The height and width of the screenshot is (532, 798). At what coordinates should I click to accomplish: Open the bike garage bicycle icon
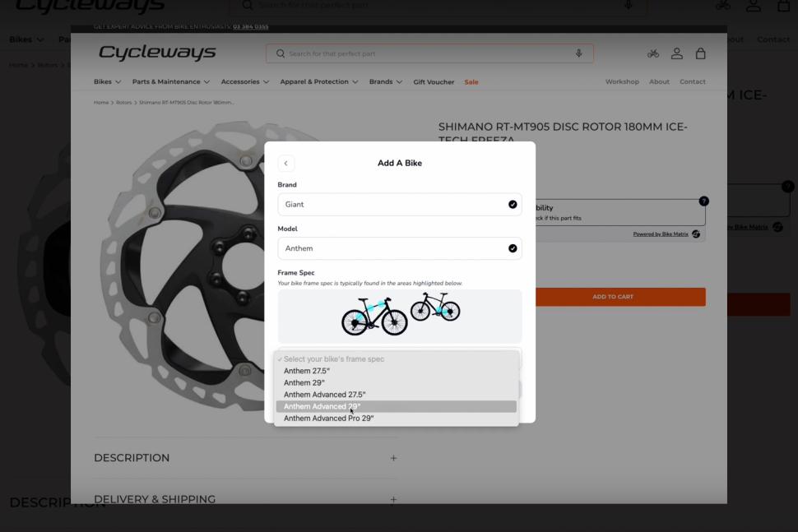pos(653,53)
